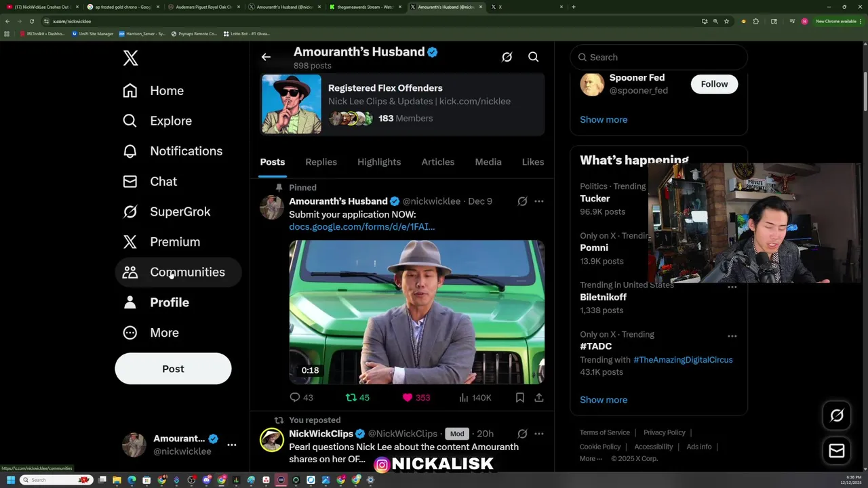Open Registered Flex Offenders community card
The width and height of the screenshot is (868, 488).
402,104
